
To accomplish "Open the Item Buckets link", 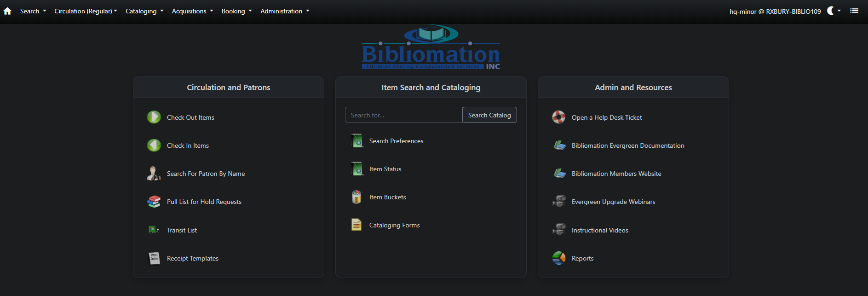I will click(387, 197).
